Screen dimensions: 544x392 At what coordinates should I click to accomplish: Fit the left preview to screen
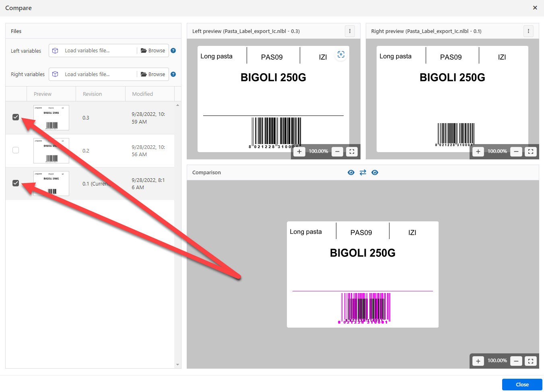[x=352, y=152]
